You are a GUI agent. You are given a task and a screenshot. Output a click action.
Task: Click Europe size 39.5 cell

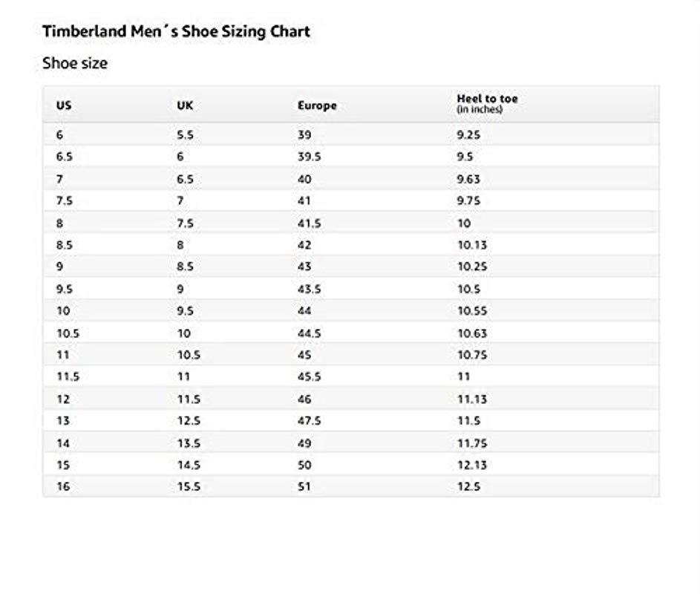pos(309,157)
